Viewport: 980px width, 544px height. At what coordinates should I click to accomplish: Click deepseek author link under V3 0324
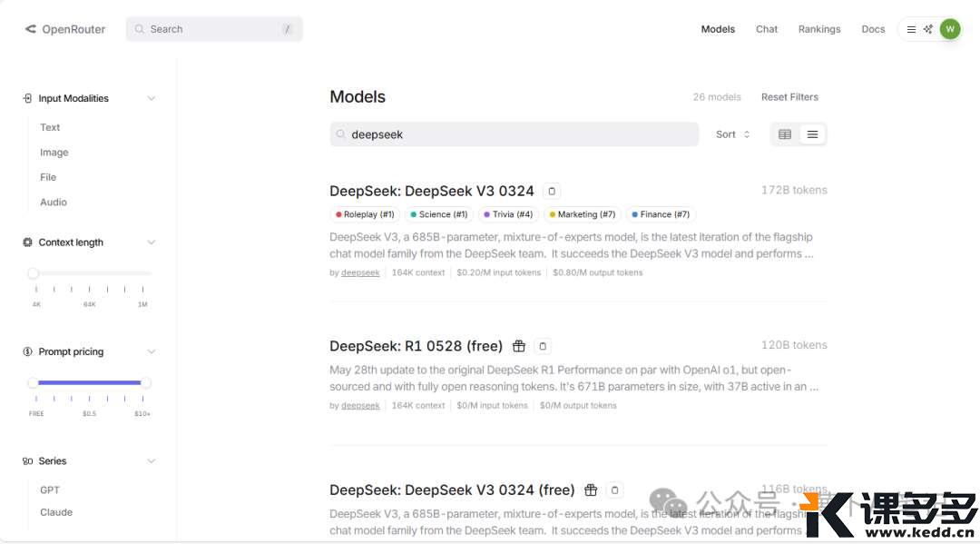coord(360,272)
